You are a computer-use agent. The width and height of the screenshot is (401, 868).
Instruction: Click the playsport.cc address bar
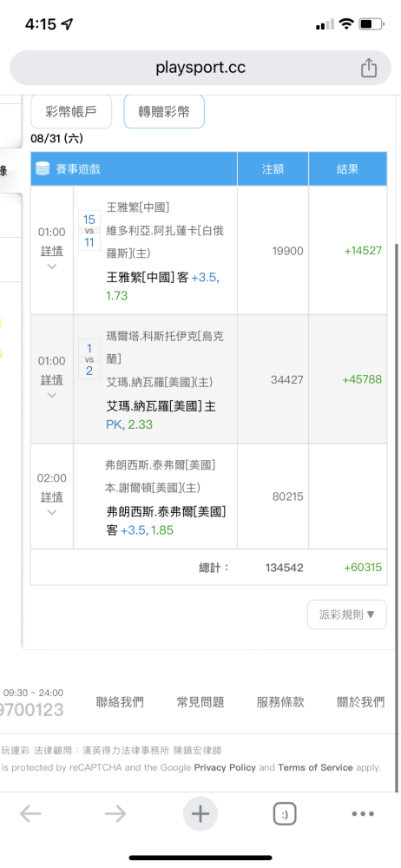click(200, 68)
